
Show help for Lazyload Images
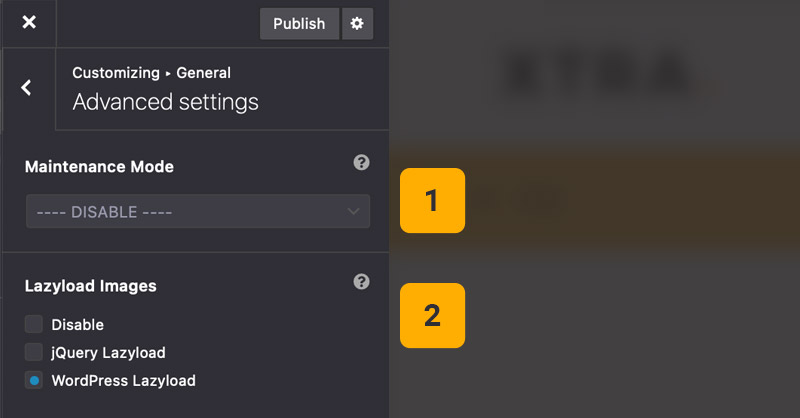pos(362,282)
